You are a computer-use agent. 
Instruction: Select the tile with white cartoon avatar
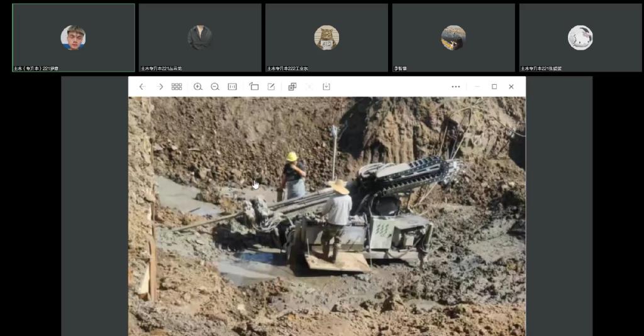(x=580, y=38)
